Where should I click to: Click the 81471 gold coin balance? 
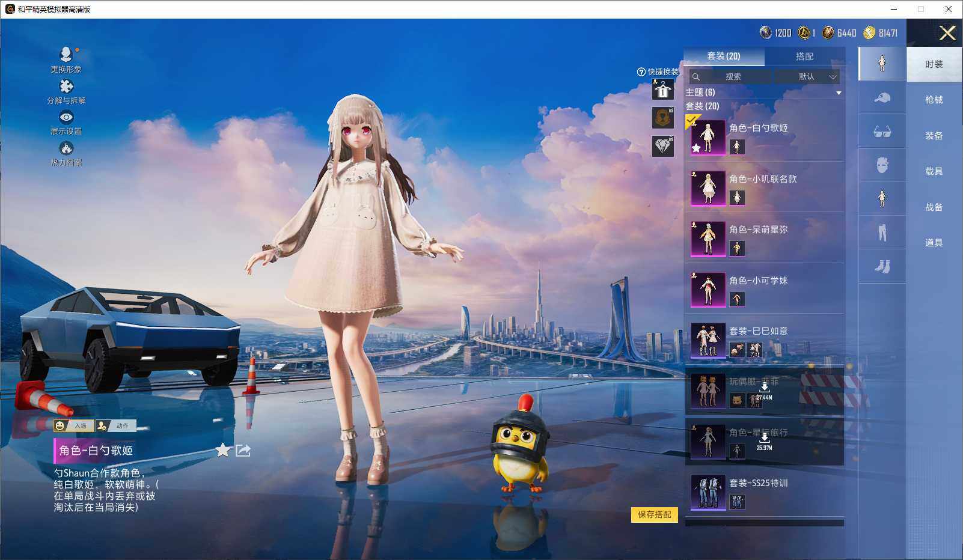pos(881,32)
